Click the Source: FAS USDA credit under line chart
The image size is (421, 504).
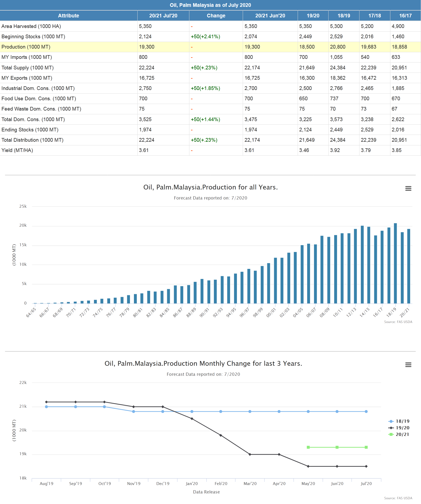pos(398,498)
